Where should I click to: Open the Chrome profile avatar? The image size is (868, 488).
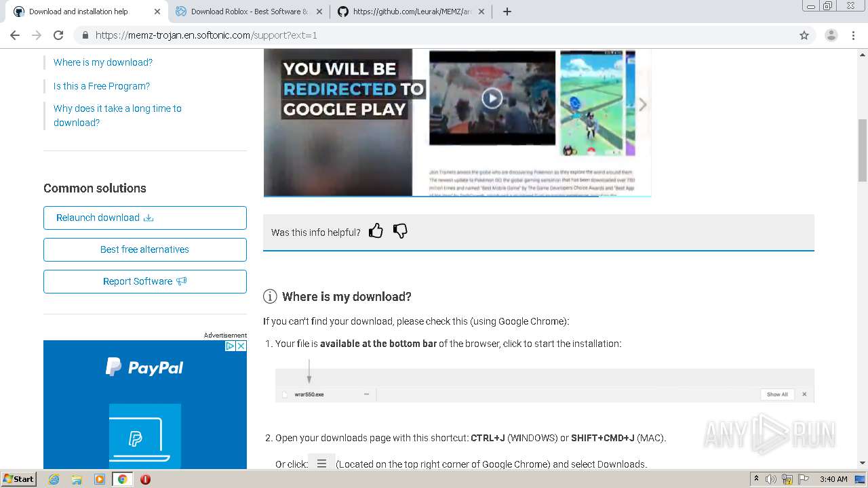pyautogui.click(x=831, y=35)
